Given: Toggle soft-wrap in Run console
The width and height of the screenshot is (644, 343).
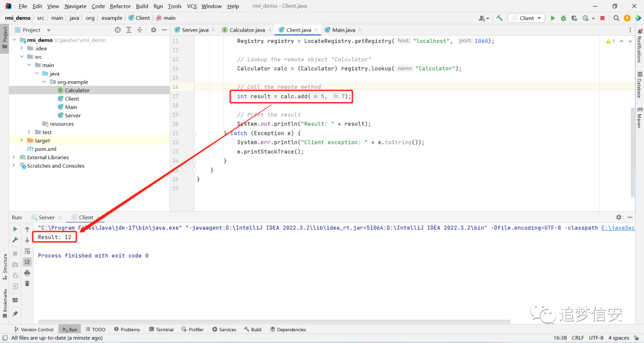Looking at the screenshot, I should (x=27, y=251).
